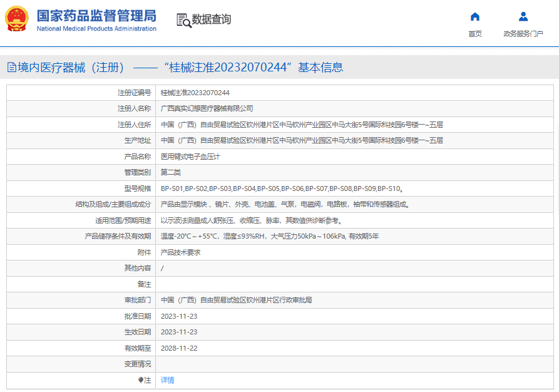Click the national emblem logo
Screen dimensions: 559x392
pos(16,19)
